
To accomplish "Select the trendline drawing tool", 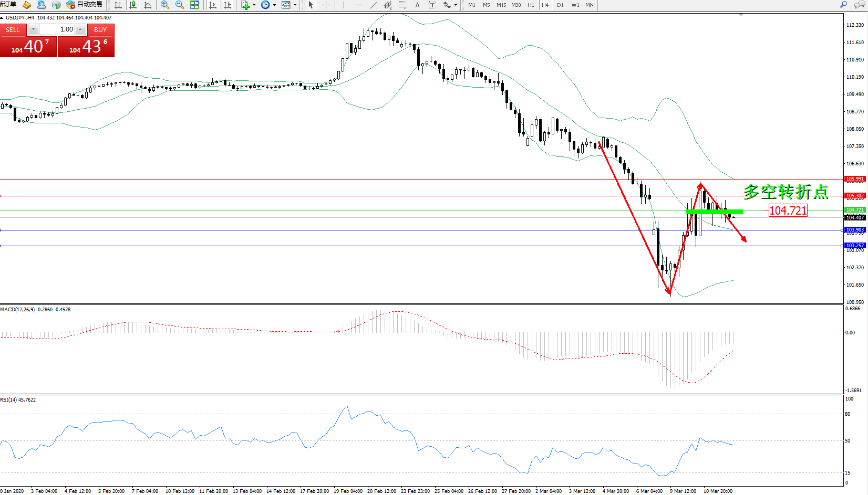I will coord(373,5).
